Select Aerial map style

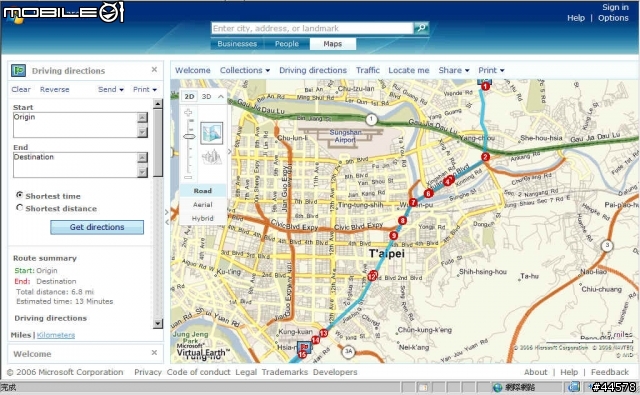202,204
